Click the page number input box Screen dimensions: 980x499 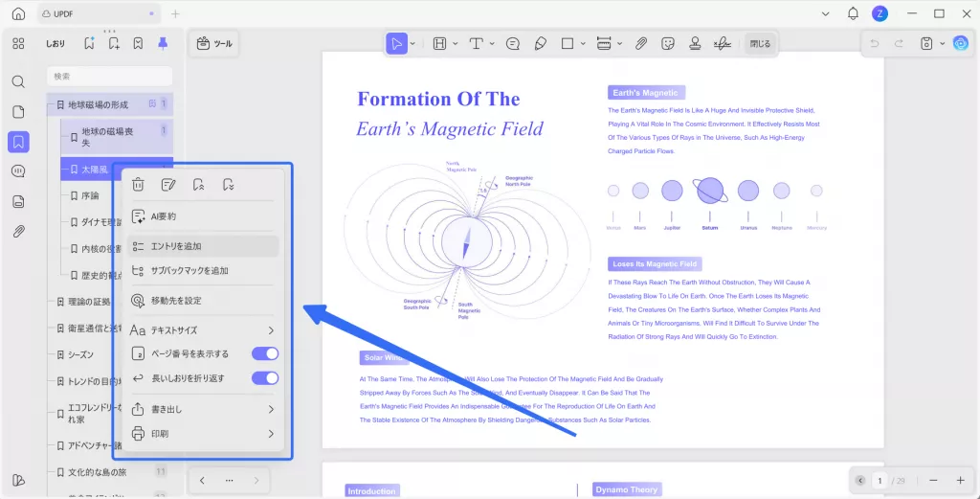tap(880, 480)
